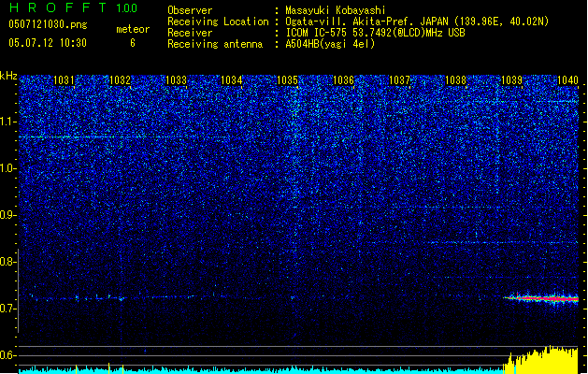Click the 0.9 frequency axis label

click(x=8, y=215)
